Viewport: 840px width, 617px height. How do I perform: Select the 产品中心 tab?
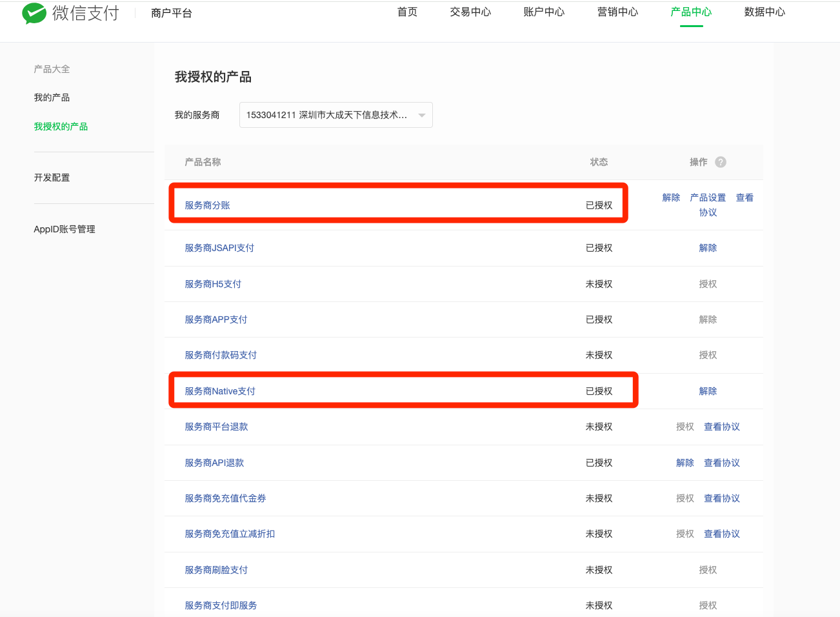(x=691, y=12)
